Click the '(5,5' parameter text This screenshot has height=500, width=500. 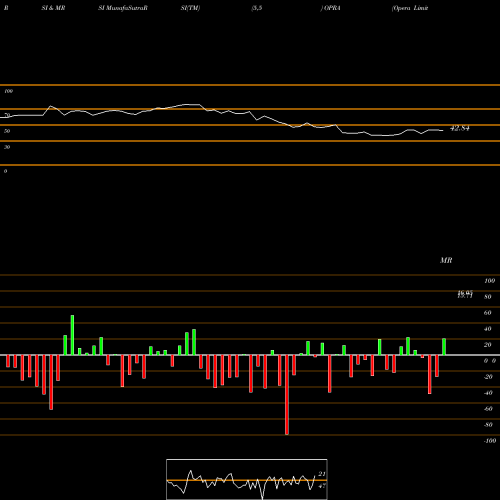257,8
